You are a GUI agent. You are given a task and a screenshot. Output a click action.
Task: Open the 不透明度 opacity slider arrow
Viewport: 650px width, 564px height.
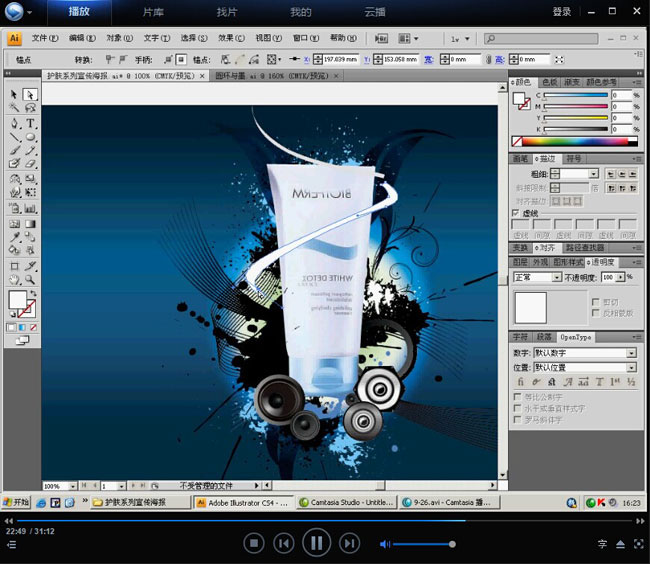pyautogui.click(x=620, y=277)
